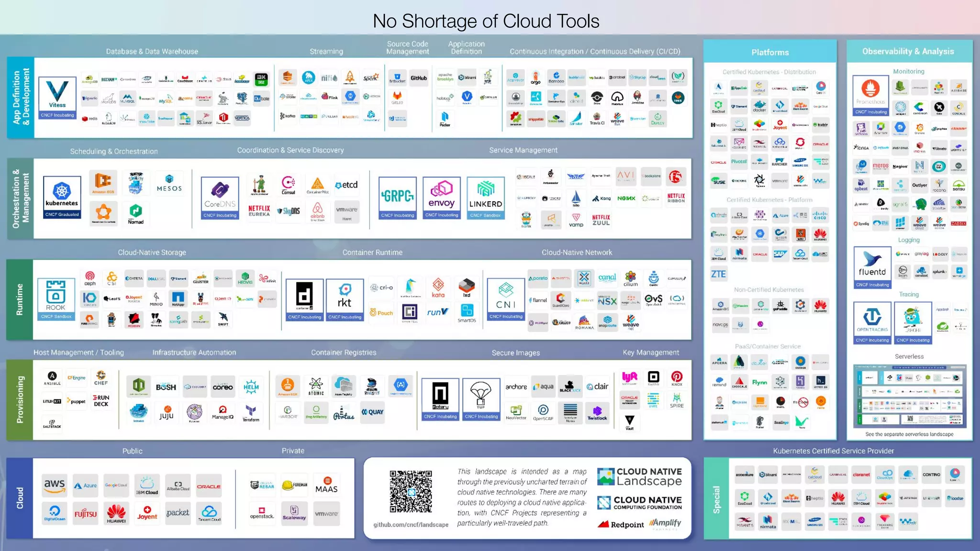
Task: Open the Nomad logo tile
Action: click(136, 214)
